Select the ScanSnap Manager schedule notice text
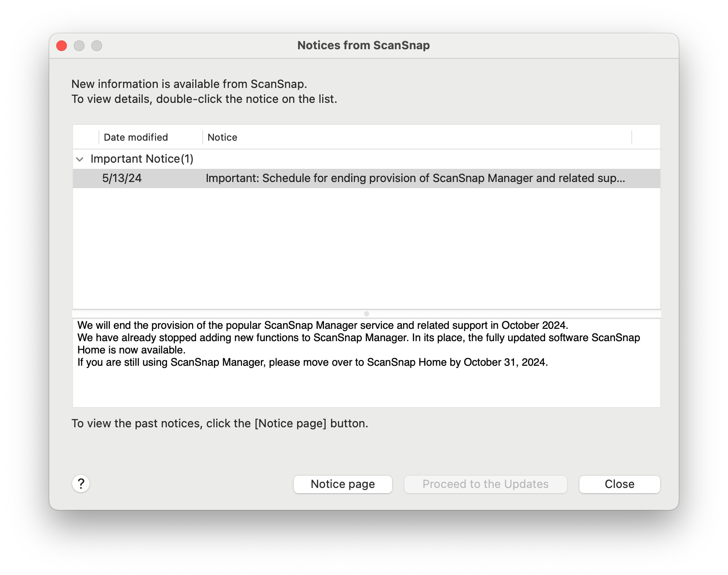The image size is (728, 575). pyautogui.click(x=415, y=178)
